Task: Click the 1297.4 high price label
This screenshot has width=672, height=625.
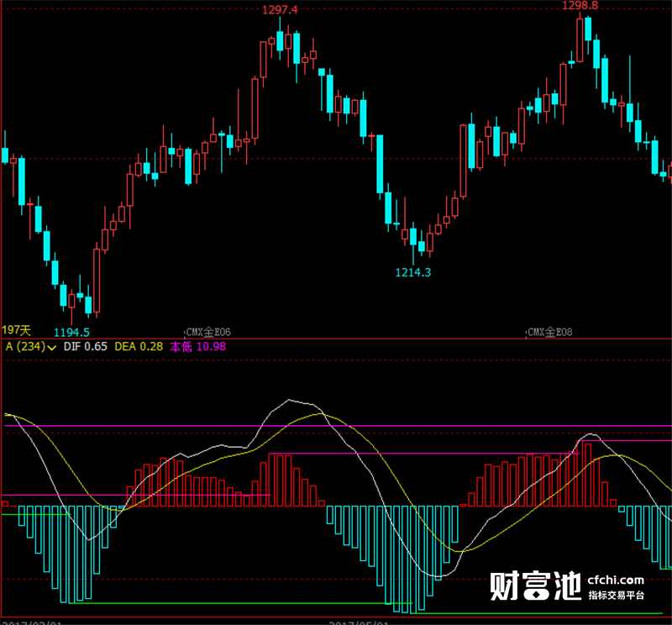Action: [280, 10]
